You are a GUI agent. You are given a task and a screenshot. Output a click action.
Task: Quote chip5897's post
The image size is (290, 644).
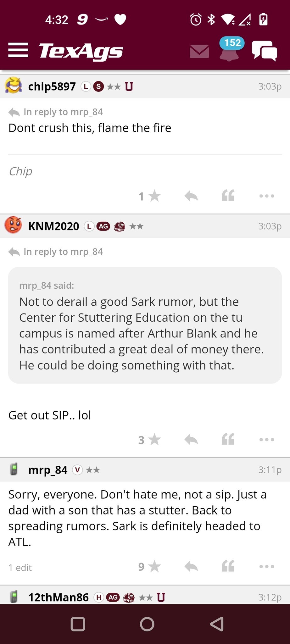228,196
